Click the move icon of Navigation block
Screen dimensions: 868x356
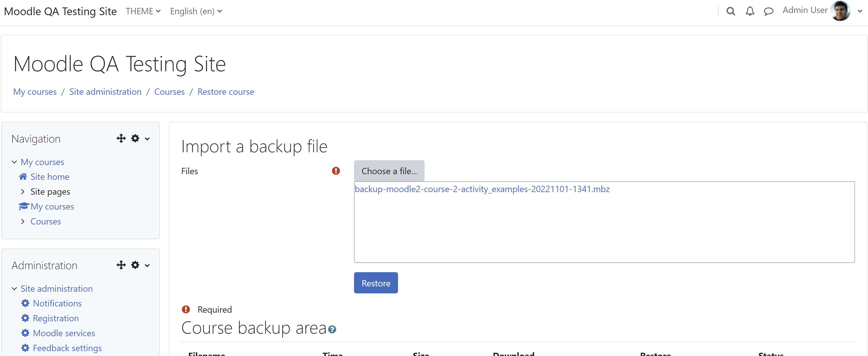click(x=121, y=139)
